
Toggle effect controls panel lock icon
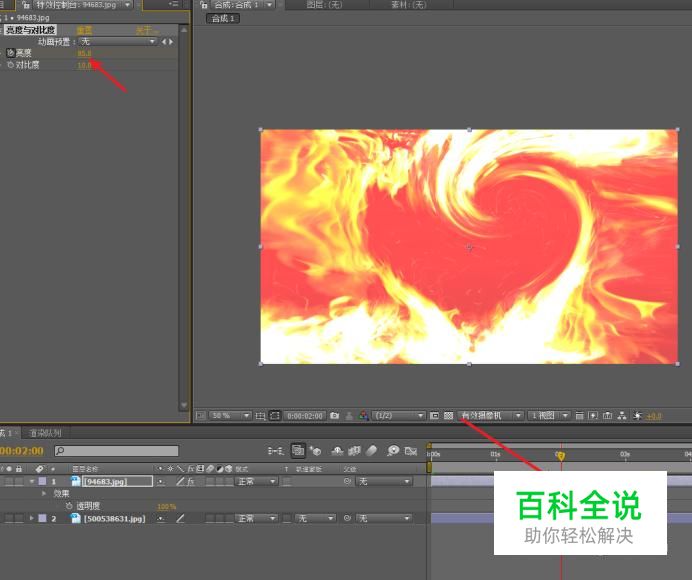click(26, 5)
